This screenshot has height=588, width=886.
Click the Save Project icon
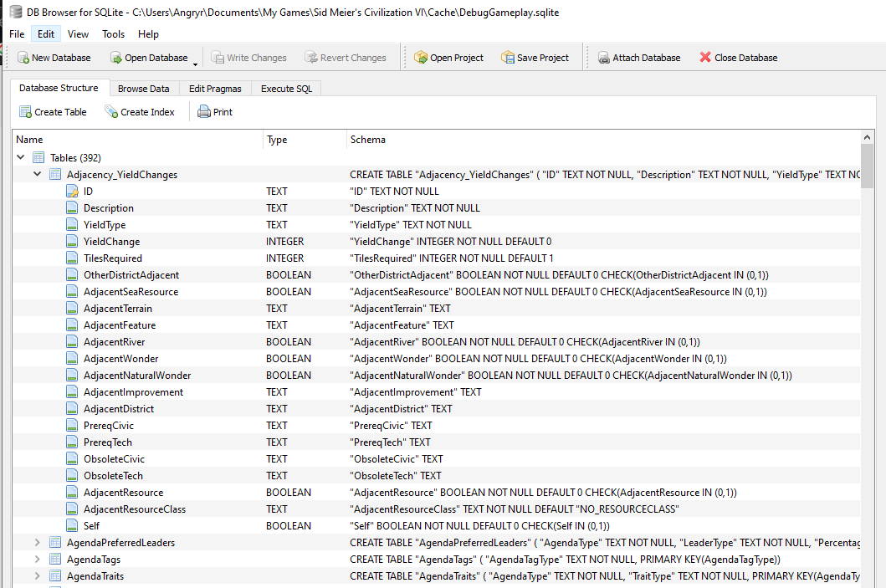(508, 58)
